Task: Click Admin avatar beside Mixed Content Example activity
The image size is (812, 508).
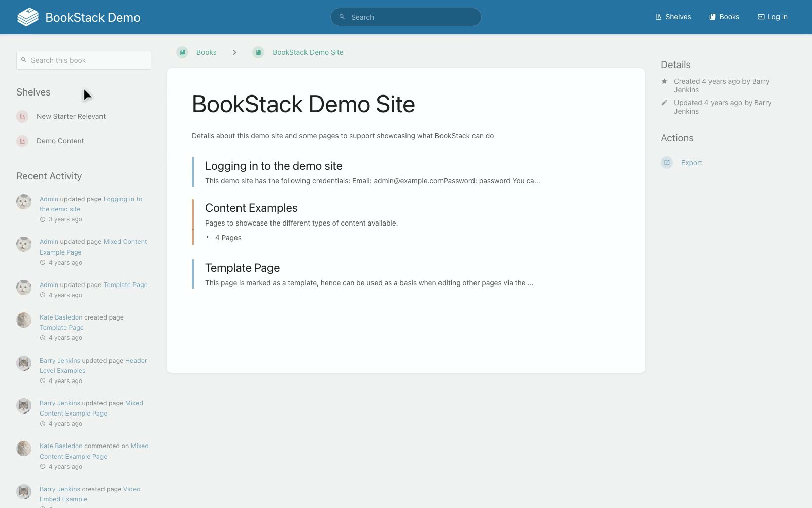Action: (x=24, y=244)
